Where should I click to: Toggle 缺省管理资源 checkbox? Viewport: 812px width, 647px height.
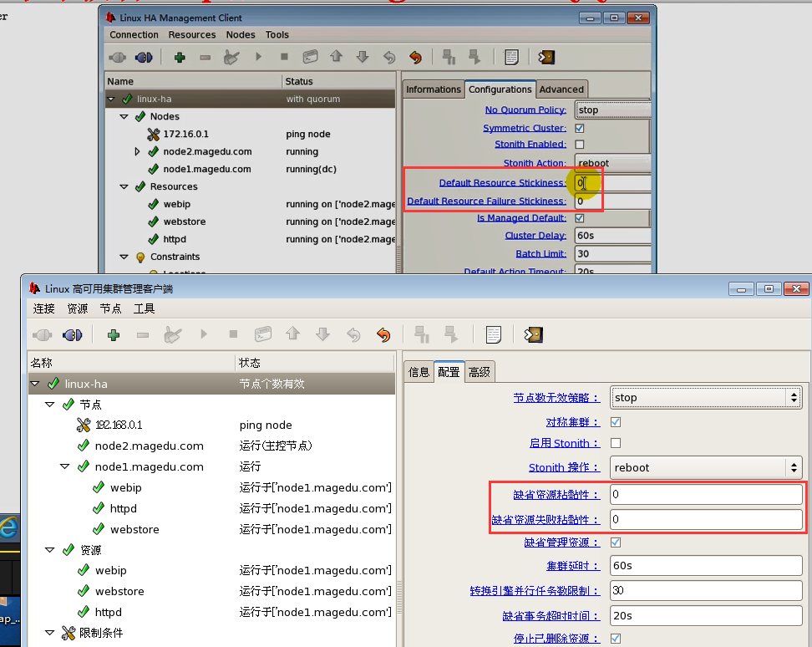click(616, 543)
